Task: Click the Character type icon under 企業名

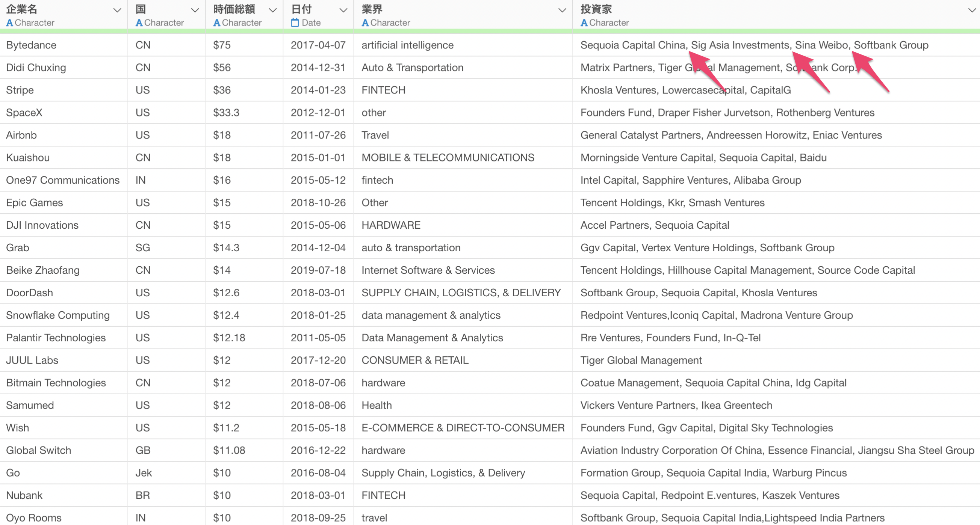Action: coord(10,23)
